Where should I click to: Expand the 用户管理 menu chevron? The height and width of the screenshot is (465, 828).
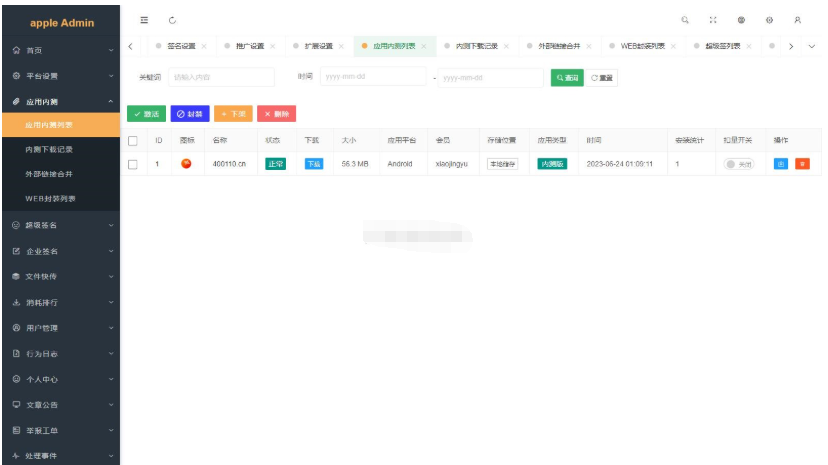[111, 328]
